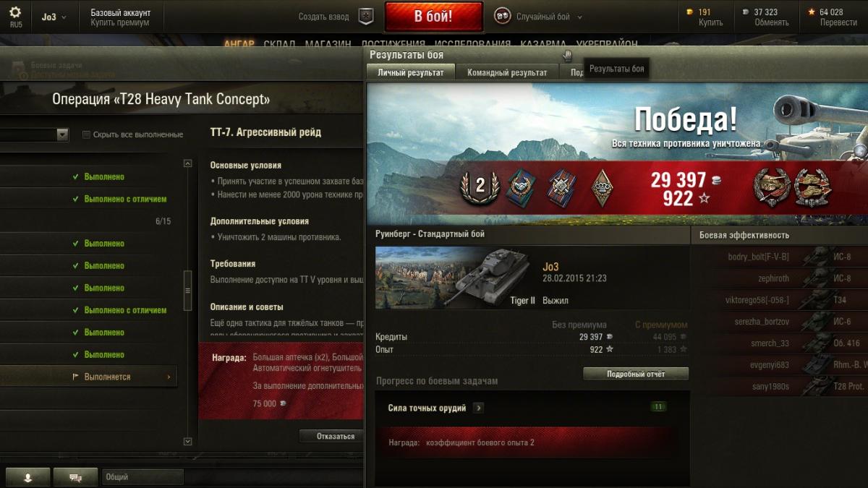Click 'Подробный отчёт' button
Screen dimensions: 868x488
click(636, 374)
